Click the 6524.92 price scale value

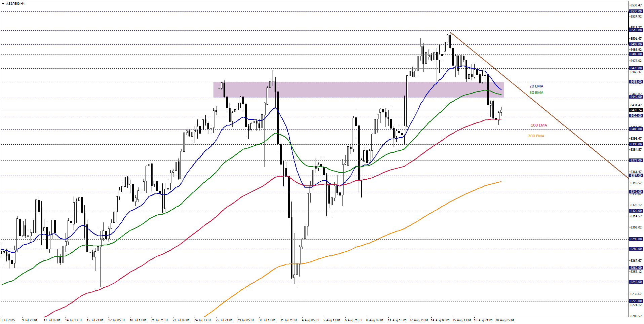(636, 16)
